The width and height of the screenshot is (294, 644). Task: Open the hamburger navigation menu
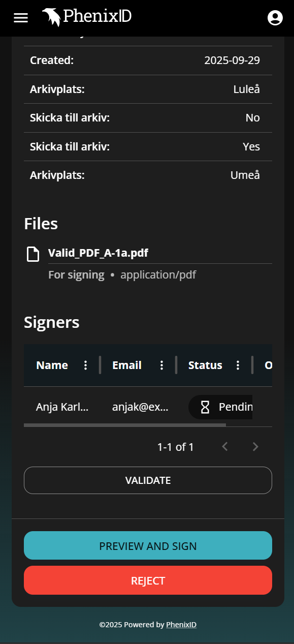[x=21, y=18]
